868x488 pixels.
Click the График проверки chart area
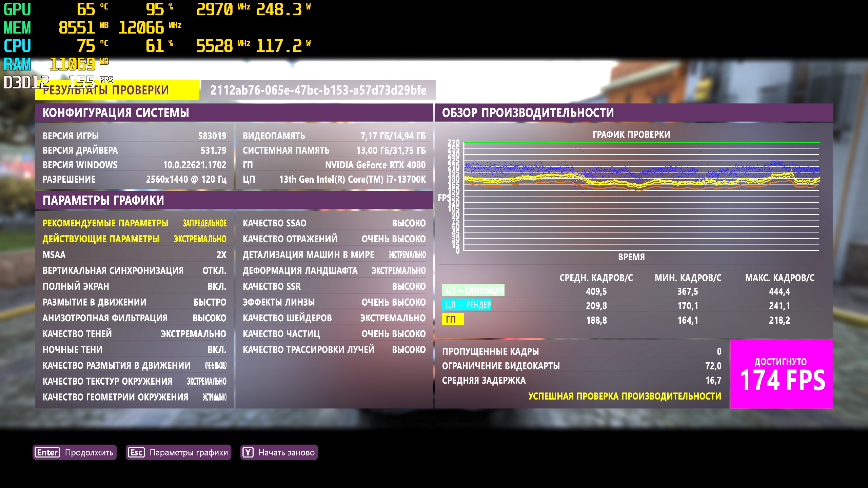pos(641,197)
